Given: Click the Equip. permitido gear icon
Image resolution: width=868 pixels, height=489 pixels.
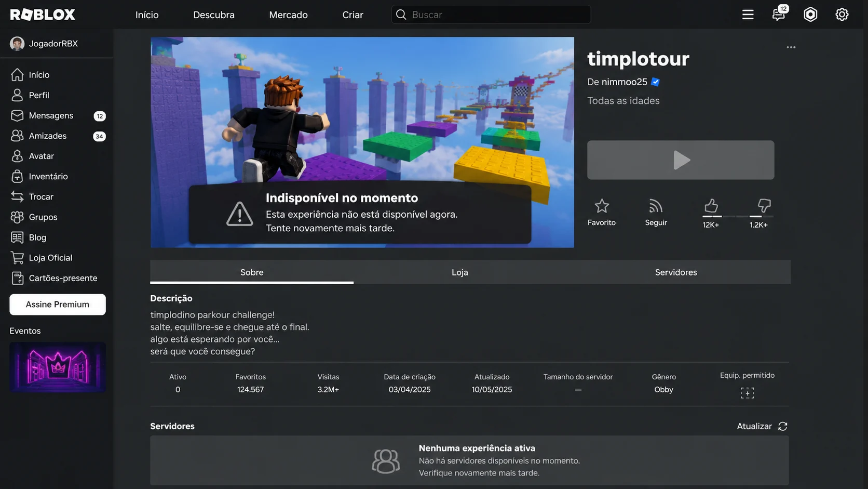Looking at the screenshot, I should pyautogui.click(x=747, y=393).
